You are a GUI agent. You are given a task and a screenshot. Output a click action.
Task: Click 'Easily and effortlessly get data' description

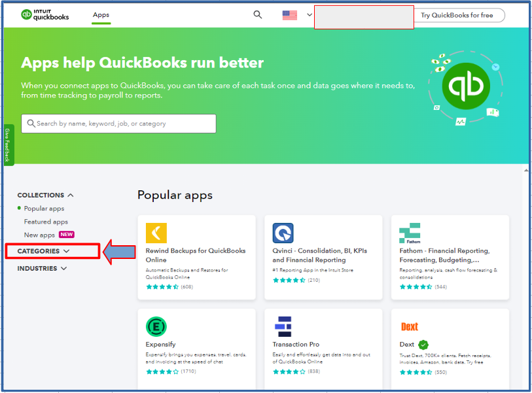coord(321,358)
